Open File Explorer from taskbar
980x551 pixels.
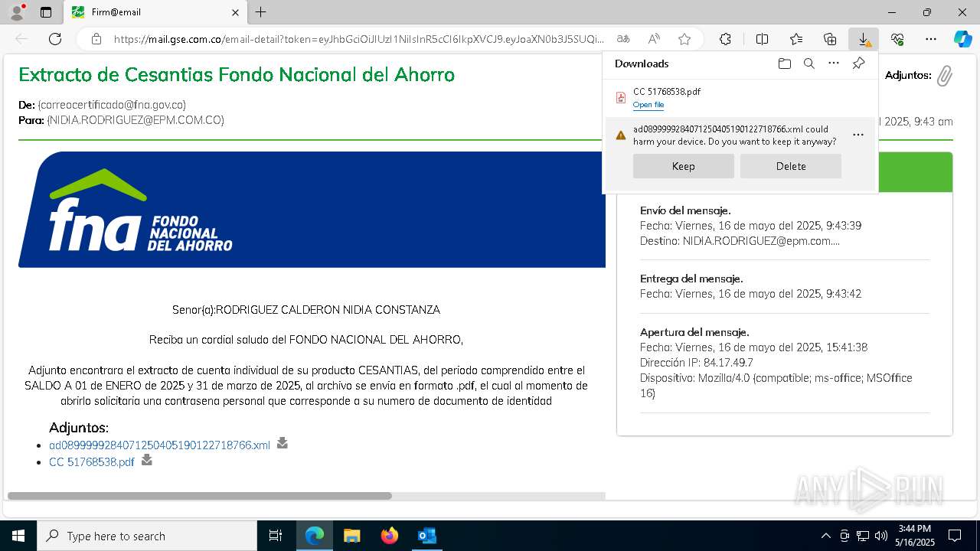[x=351, y=536]
